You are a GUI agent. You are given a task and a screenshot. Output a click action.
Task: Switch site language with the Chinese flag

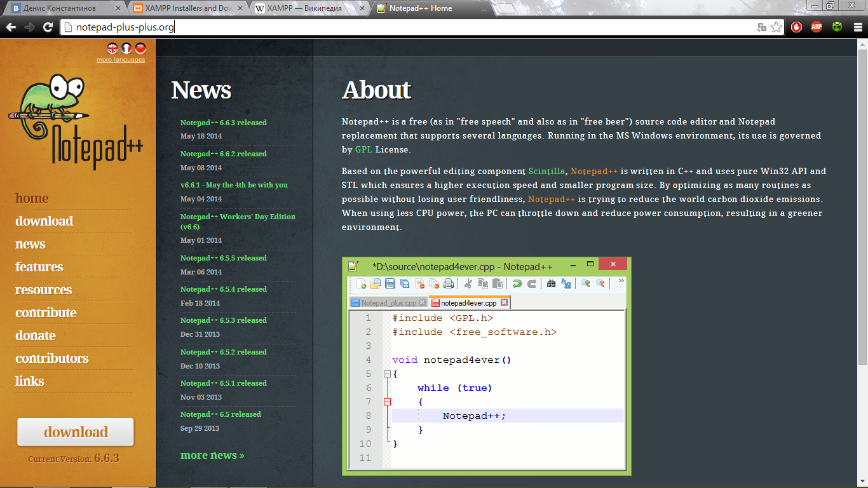[140, 48]
